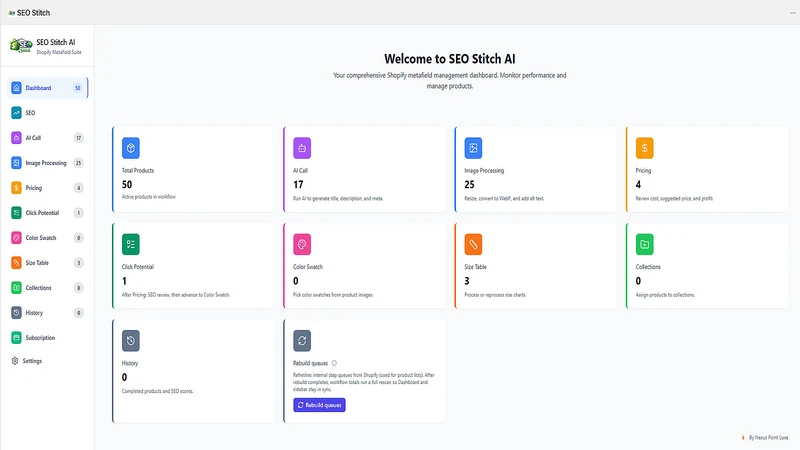800x450 pixels.
Task: Click 'Assign products to collections.' text
Action: tap(665, 295)
